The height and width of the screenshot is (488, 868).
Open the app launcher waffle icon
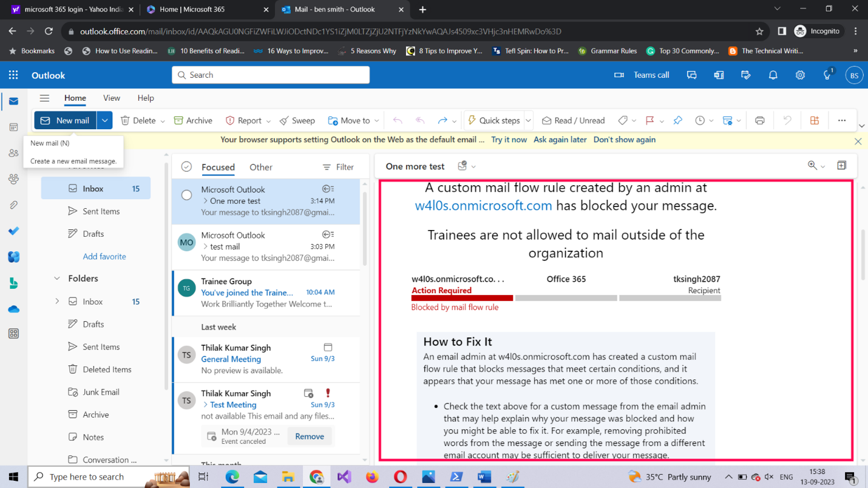(x=13, y=75)
